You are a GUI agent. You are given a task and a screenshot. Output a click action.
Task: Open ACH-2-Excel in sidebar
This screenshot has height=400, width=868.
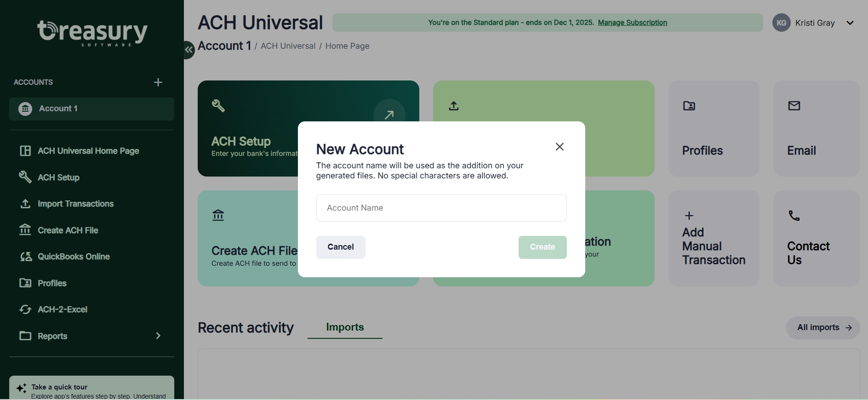point(62,309)
